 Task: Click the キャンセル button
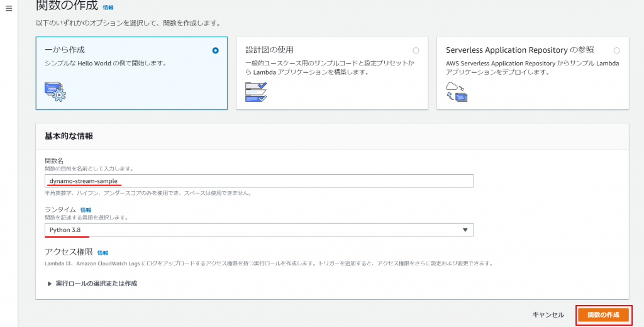point(548,315)
